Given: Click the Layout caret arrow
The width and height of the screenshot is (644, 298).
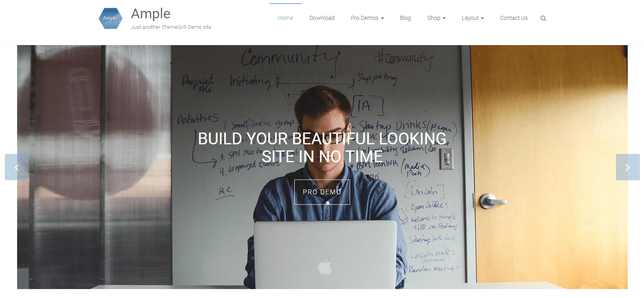Looking at the screenshot, I should tap(482, 18).
